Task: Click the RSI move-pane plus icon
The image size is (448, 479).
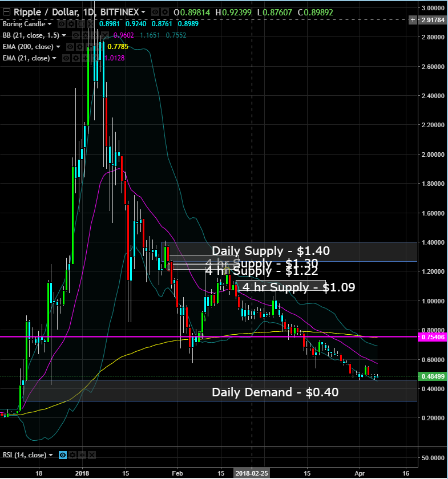Action: [82, 455]
